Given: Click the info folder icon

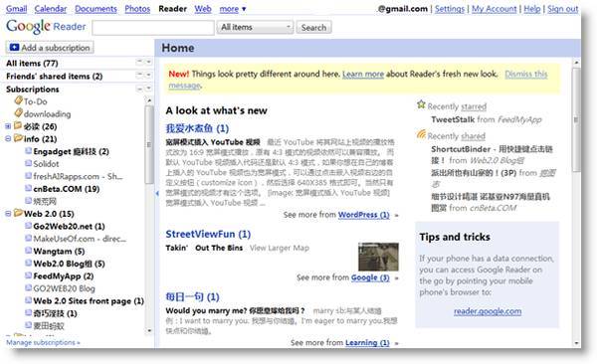Looking at the screenshot, I should coord(18,138).
